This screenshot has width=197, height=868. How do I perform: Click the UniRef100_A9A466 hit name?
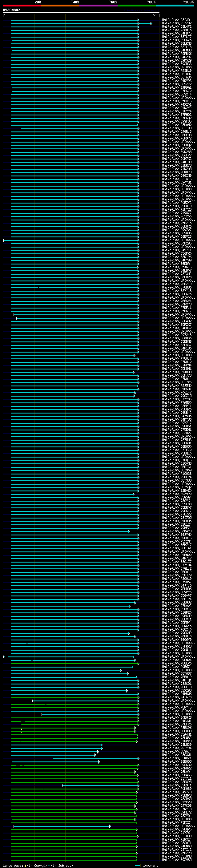click(x=177, y=775)
